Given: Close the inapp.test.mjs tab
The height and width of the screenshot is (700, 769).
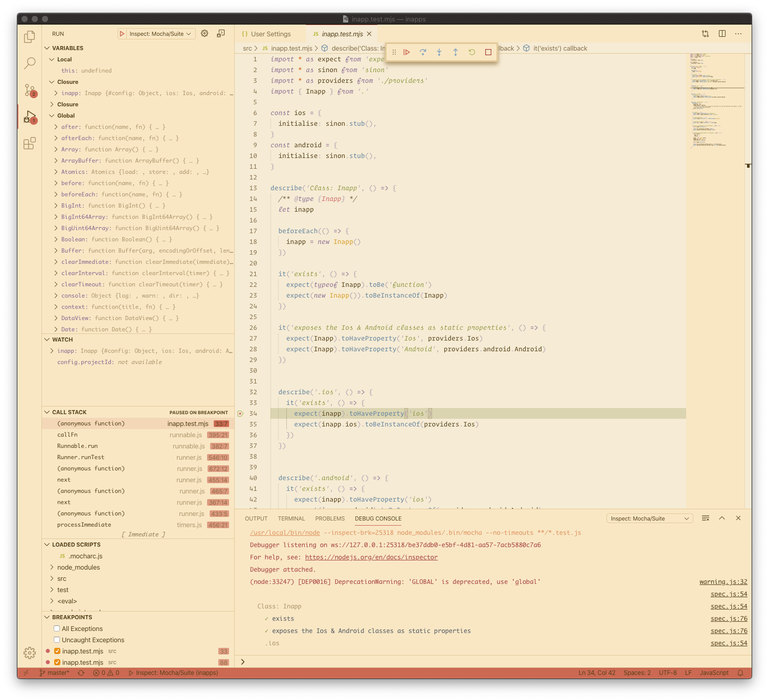Looking at the screenshot, I should pos(369,34).
